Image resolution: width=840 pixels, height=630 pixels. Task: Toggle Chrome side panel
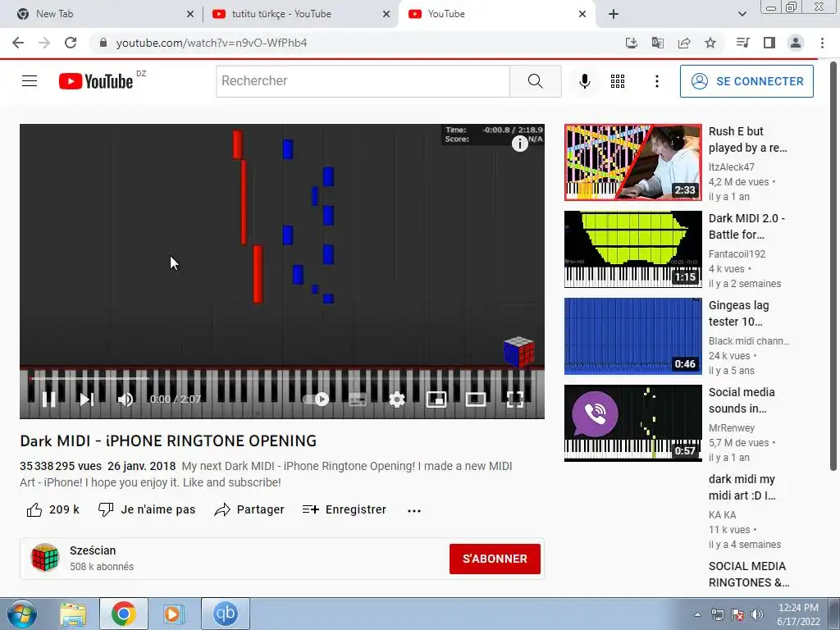point(769,43)
